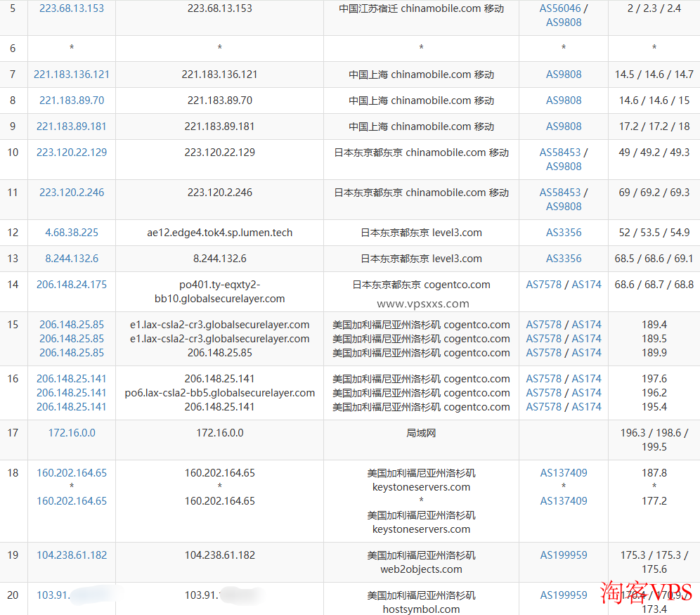The image size is (700, 615).
Task: Click latency value 68.5 / 68.6 / 69.1
Action: click(654, 259)
